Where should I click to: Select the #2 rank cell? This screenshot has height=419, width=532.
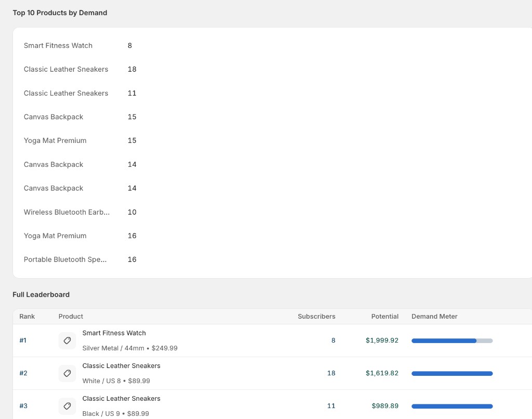pos(23,373)
